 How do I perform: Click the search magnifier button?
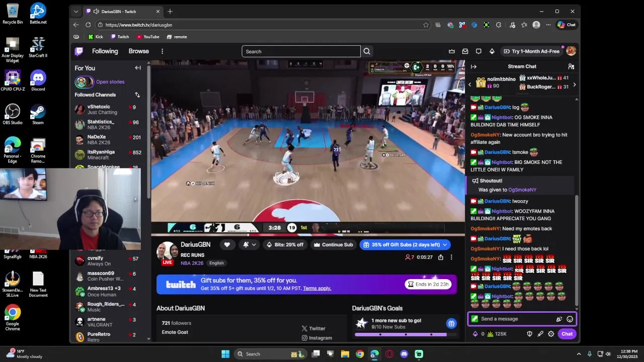click(x=367, y=51)
